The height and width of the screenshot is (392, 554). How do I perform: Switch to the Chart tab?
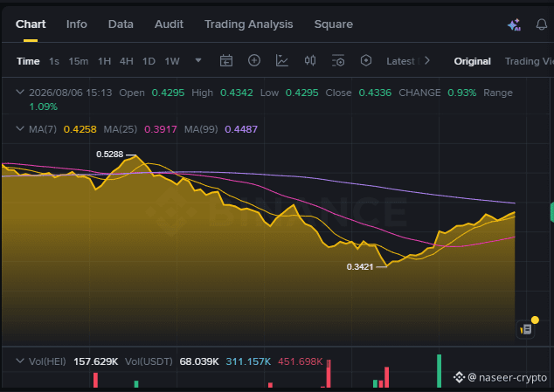31,24
